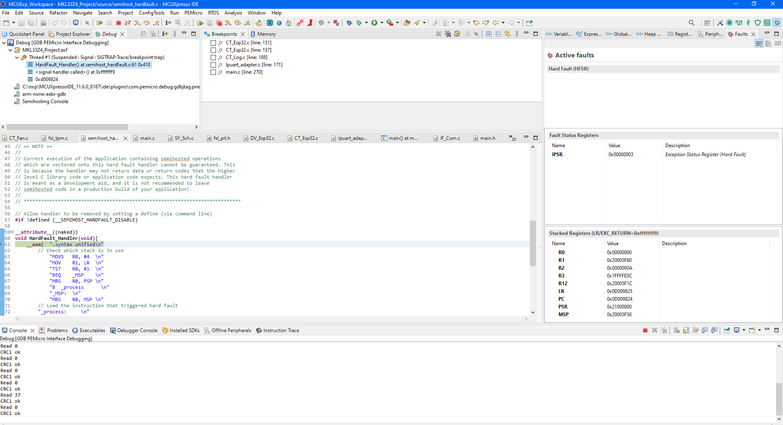Viewport: 783px width, 425px height.
Task: Open the New file dropdown arrow
Action: pos(13,23)
